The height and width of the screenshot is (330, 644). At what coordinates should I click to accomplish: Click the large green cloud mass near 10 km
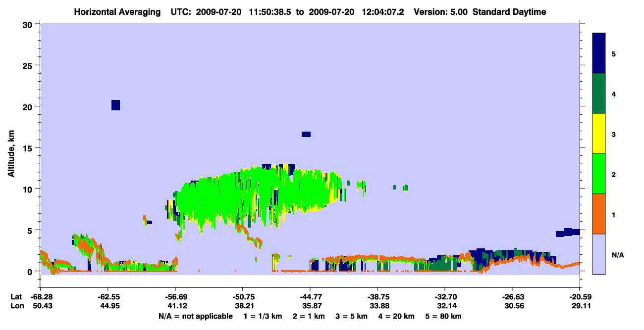258,195
